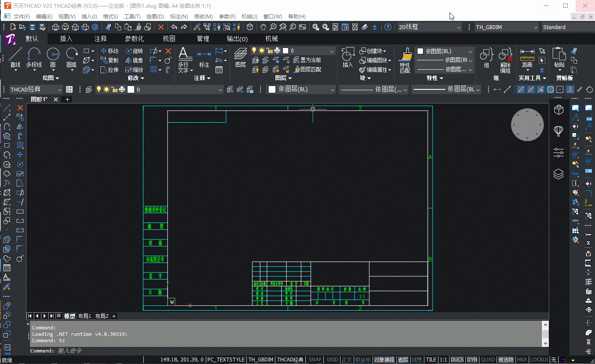Click the 多行文字 multiline text tool
This screenshot has height=364, width=595.
(185, 59)
